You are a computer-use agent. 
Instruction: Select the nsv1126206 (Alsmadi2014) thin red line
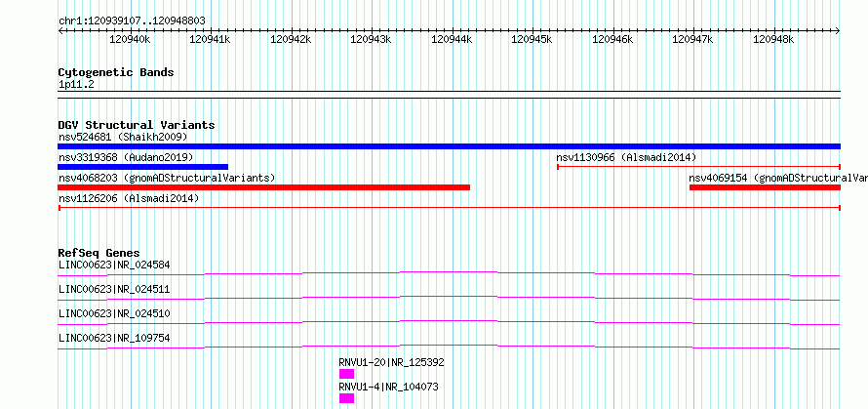(449, 208)
